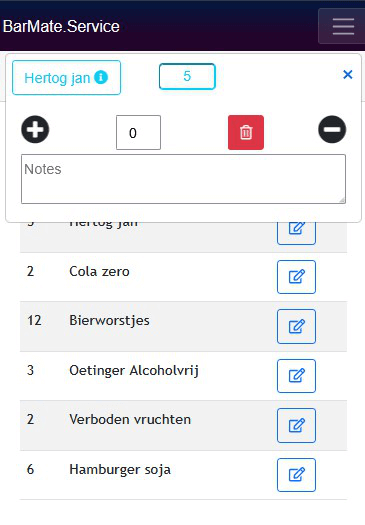Edit the Bierworstjes order line
Image resolution: width=365 pixels, height=525 pixels.
(x=296, y=326)
